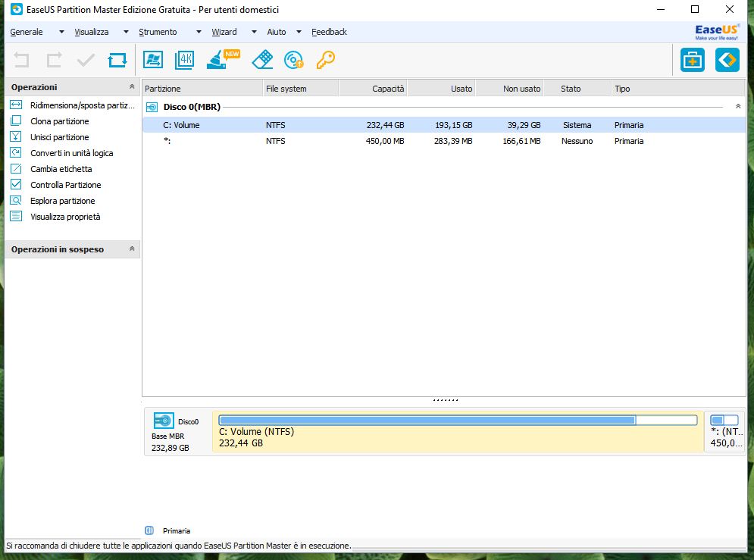The width and height of the screenshot is (754, 560).
Task: Click the orange key license icon
Action: tap(326, 60)
